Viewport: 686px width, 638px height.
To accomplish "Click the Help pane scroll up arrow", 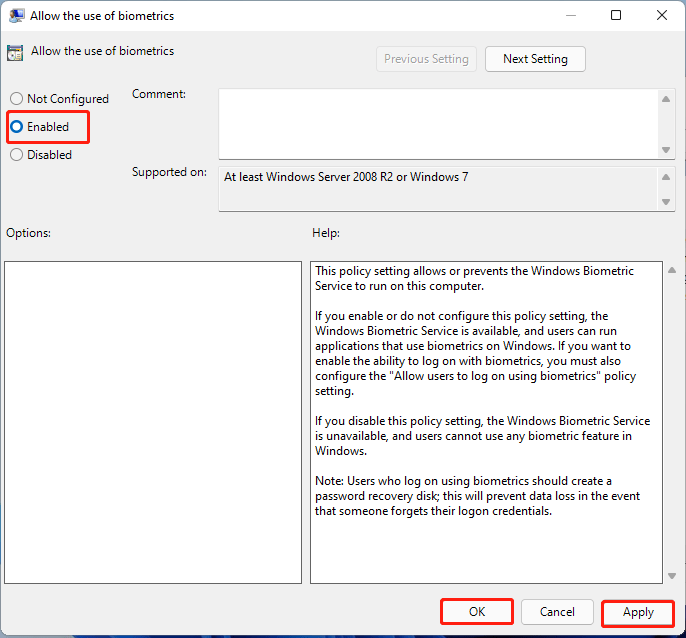I will pos(672,270).
